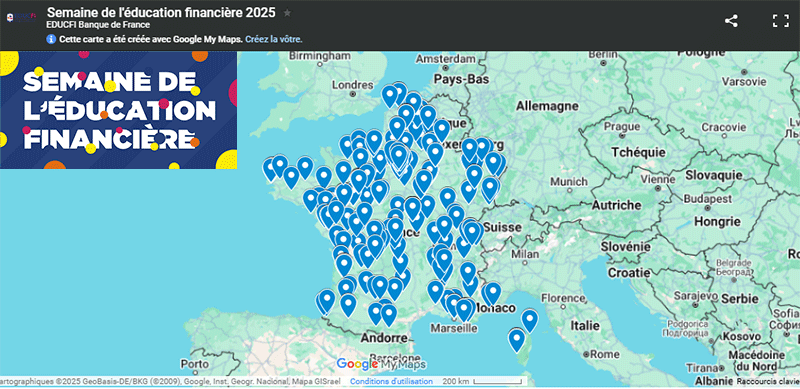The image size is (800, 389).
Task: Click the 'Kosovo' label on the map
Action: [743, 337]
